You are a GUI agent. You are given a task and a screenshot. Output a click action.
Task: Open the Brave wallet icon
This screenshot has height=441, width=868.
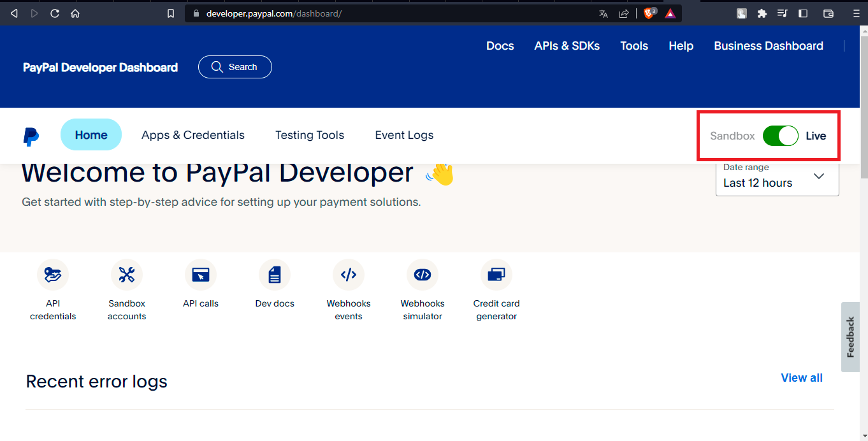tap(828, 13)
